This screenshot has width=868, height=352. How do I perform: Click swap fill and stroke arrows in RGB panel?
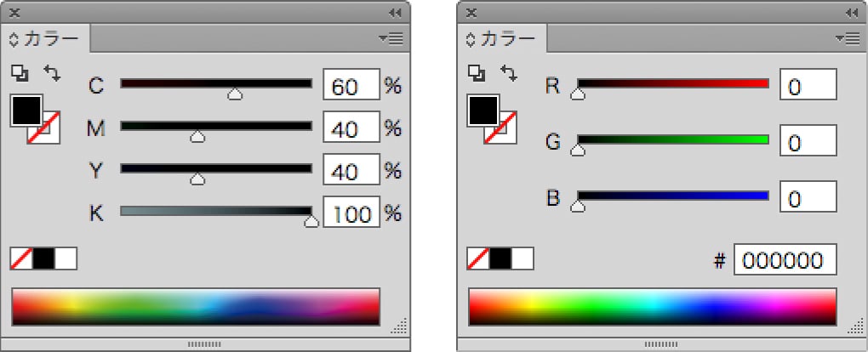pos(509,74)
